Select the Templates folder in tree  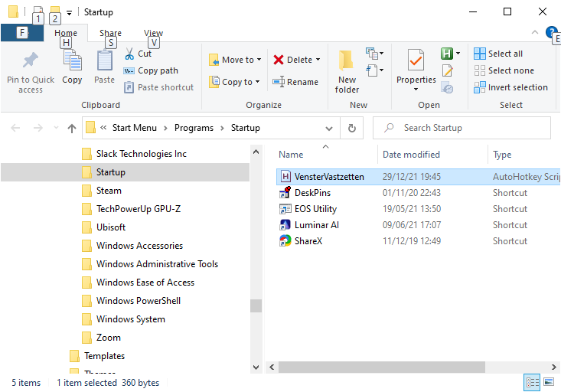click(97, 356)
